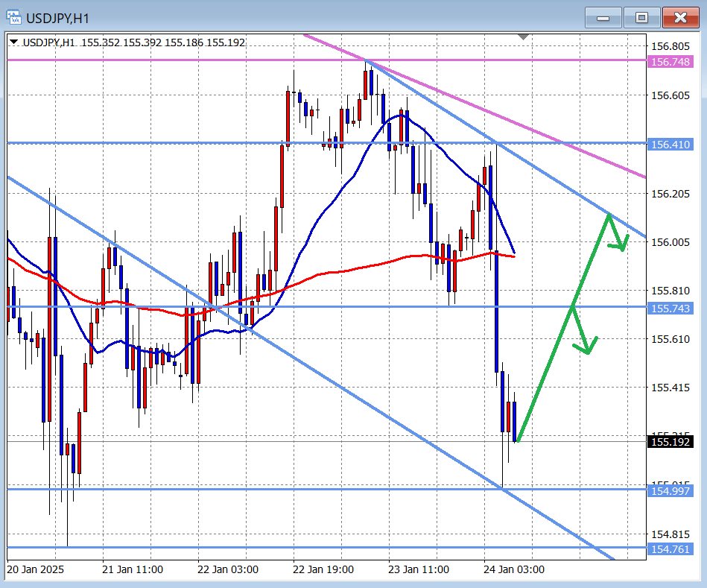Click the 24 Jan 03:00 time label

pyautogui.click(x=514, y=569)
